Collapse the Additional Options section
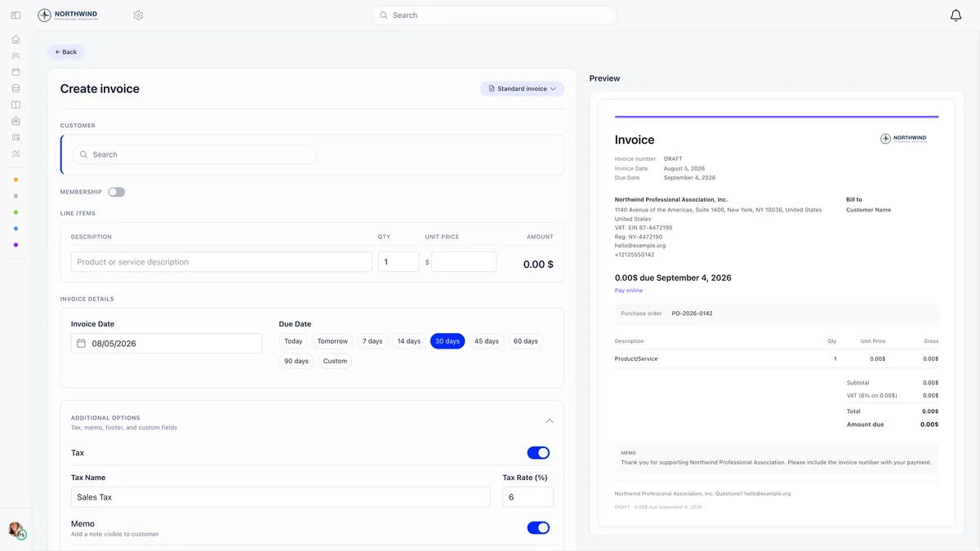 (x=550, y=421)
